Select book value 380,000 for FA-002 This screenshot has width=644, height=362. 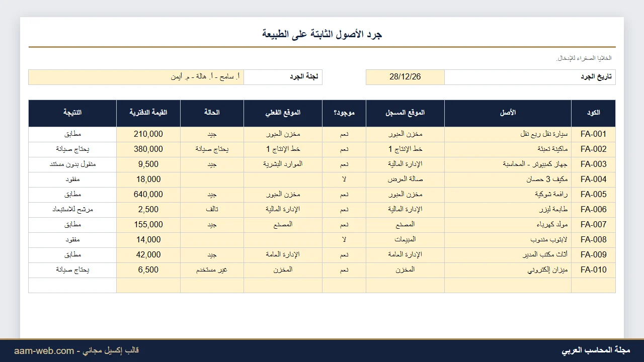click(148, 149)
